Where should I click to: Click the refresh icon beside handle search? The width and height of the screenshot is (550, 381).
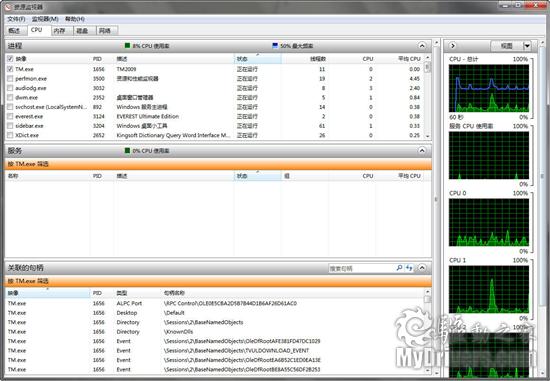click(409, 268)
